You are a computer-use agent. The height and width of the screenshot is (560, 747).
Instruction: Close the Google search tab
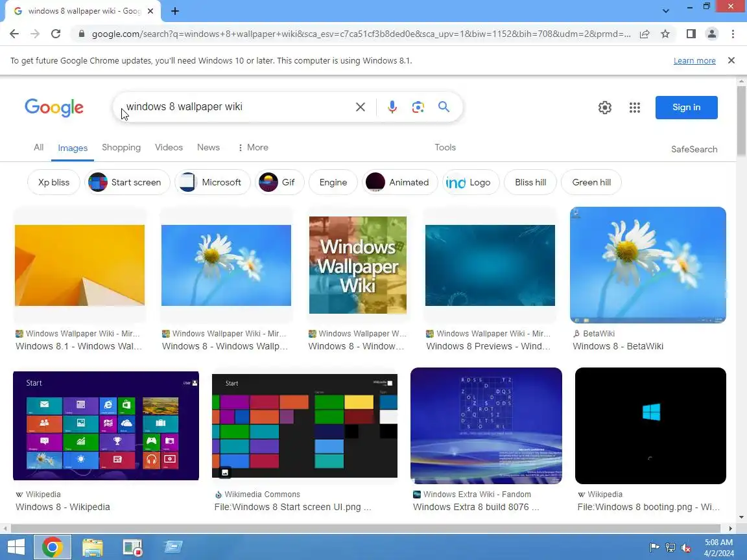click(150, 11)
